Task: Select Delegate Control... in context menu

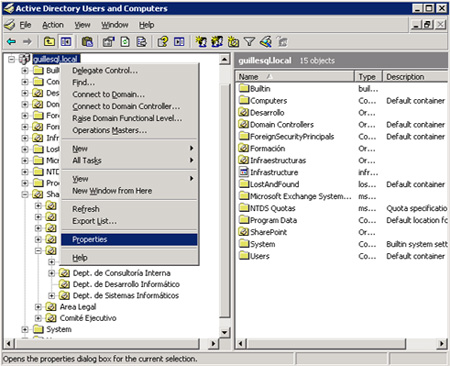Action: pyautogui.click(x=129, y=70)
